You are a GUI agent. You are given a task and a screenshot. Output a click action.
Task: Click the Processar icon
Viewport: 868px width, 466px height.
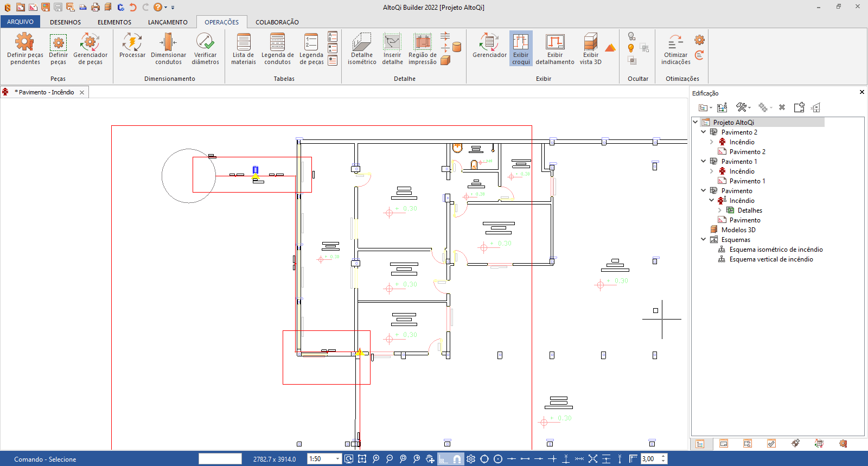132,48
